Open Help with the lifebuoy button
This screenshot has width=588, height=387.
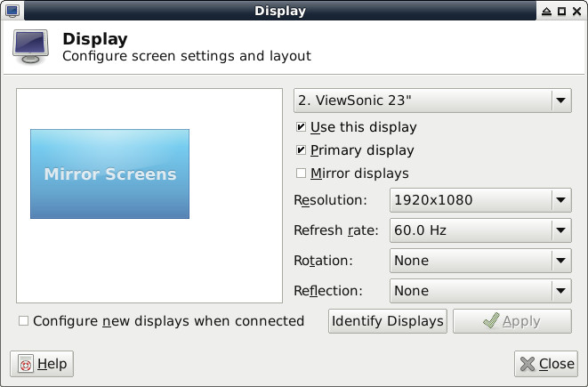point(42,364)
